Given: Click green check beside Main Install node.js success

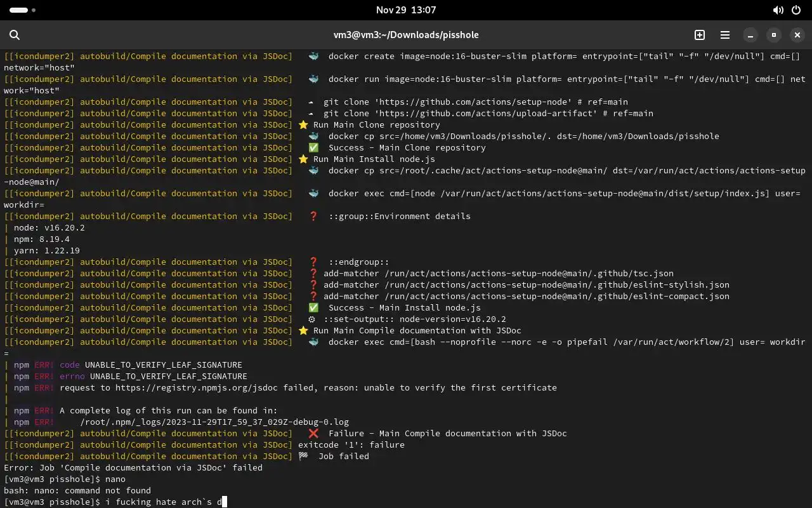Looking at the screenshot, I should 313,307.
